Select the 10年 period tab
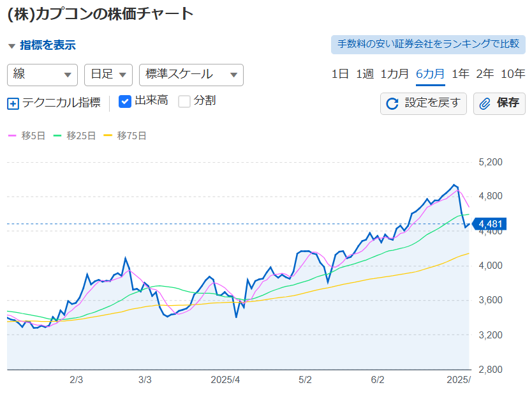 pos(513,74)
